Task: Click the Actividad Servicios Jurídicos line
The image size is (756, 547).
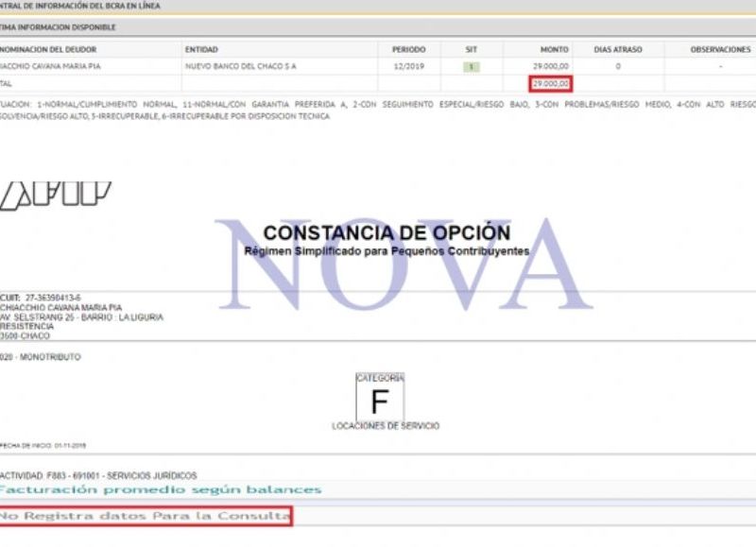Action: pos(98,476)
